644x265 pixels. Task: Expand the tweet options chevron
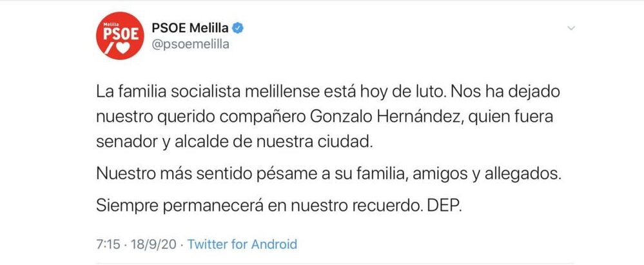click(571, 28)
